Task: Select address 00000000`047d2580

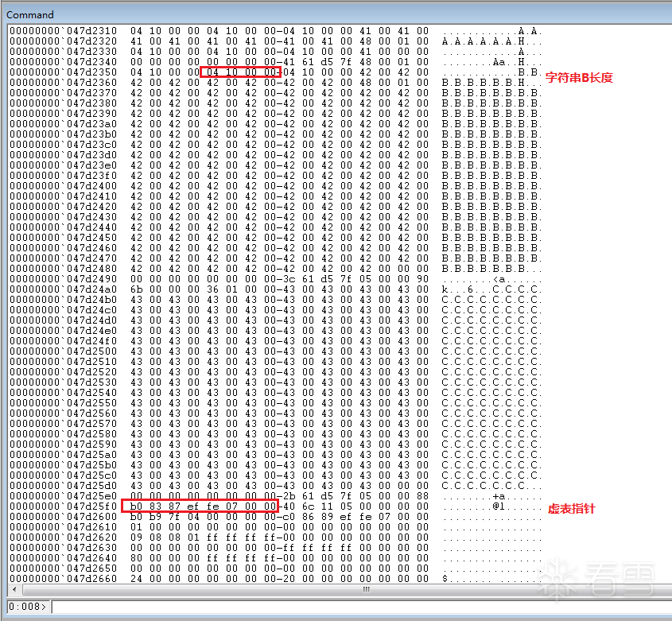Action: coord(63,433)
